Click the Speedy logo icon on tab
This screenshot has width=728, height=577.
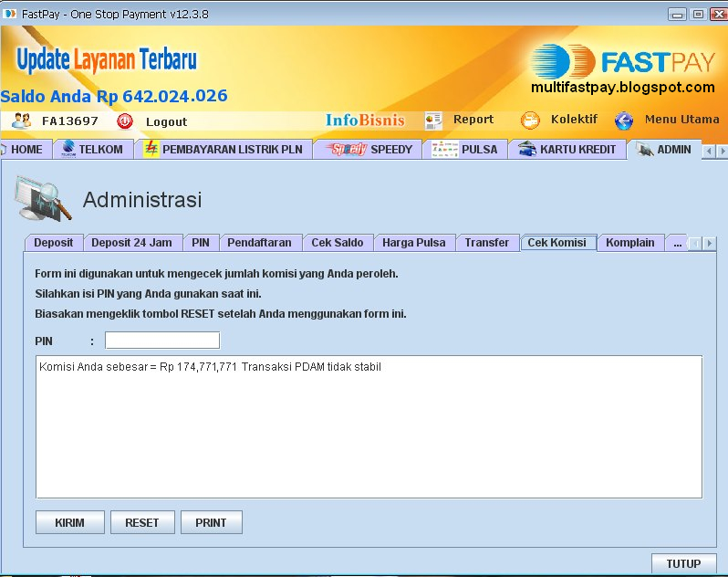(x=347, y=149)
